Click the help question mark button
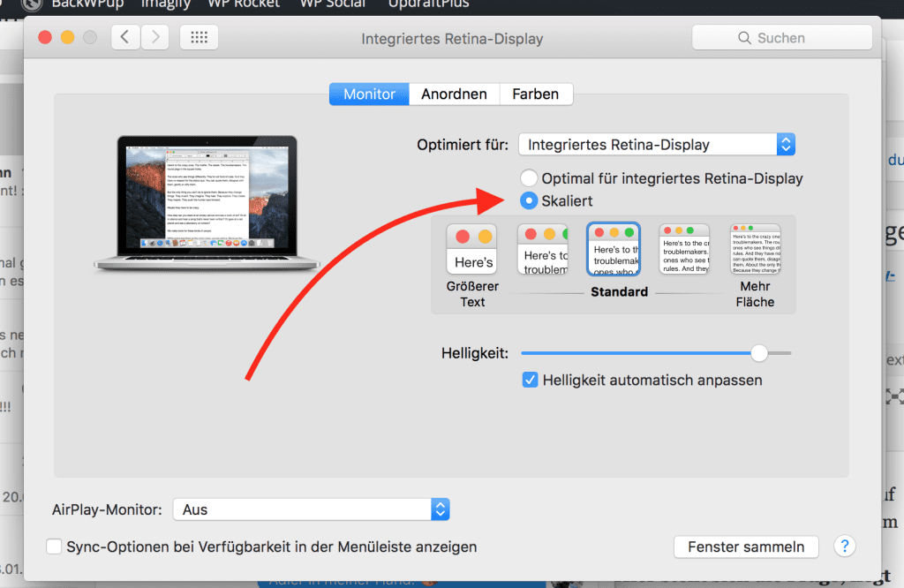Image resolution: width=904 pixels, height=588 pixels. coord(845,547)
